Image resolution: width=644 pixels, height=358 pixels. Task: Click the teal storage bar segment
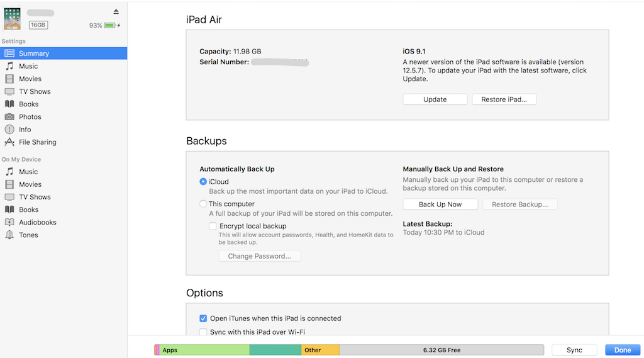tap(275, 350)
